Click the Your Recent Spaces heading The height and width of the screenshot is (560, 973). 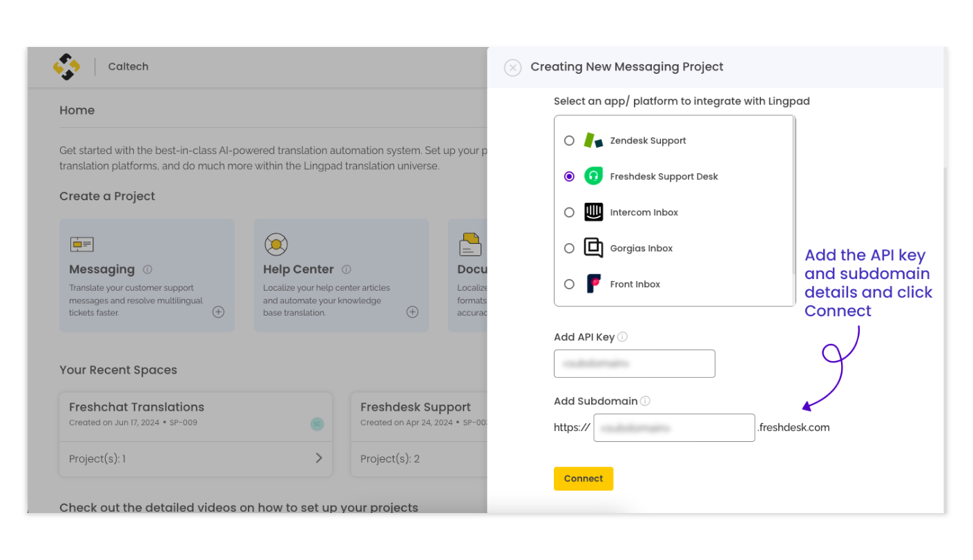118,370
